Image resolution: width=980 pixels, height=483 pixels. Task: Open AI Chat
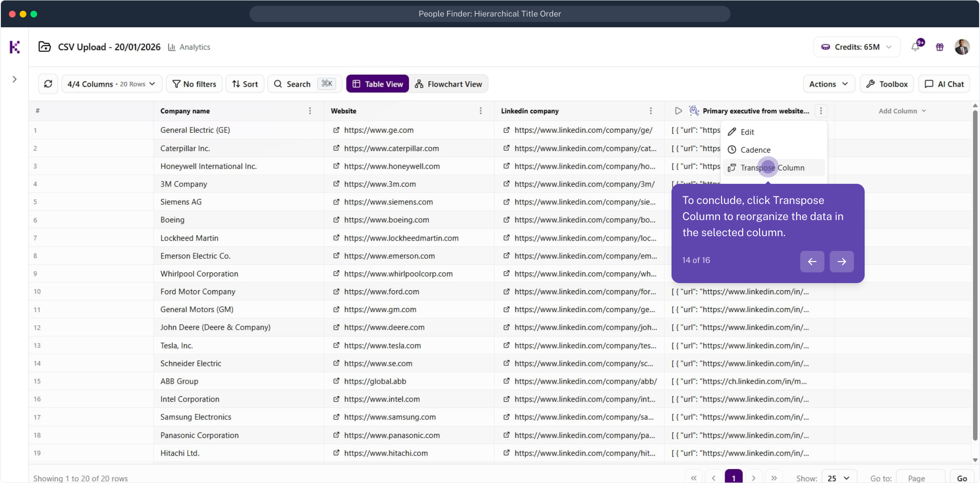coord(944,84)
